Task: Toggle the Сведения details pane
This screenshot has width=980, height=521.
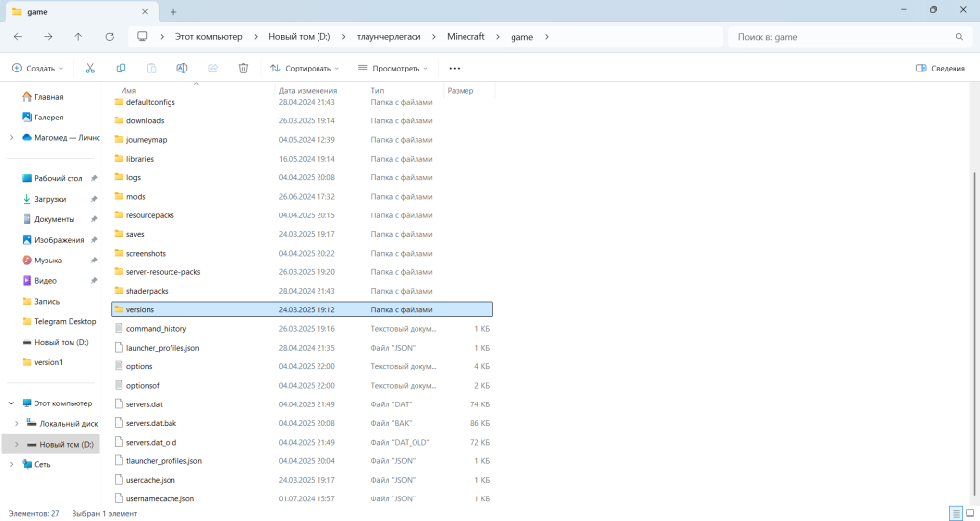Action: pyautogui.click(x=941, y=69)
